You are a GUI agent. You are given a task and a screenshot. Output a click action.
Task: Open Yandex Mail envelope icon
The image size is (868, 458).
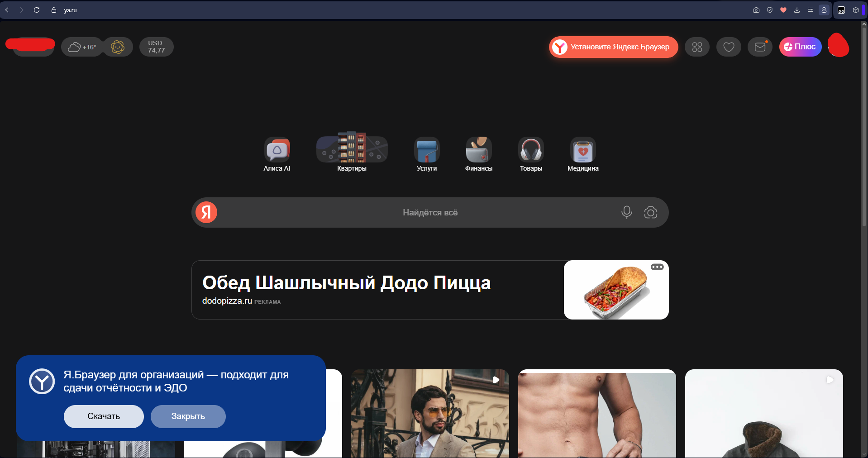pos(760,47)
